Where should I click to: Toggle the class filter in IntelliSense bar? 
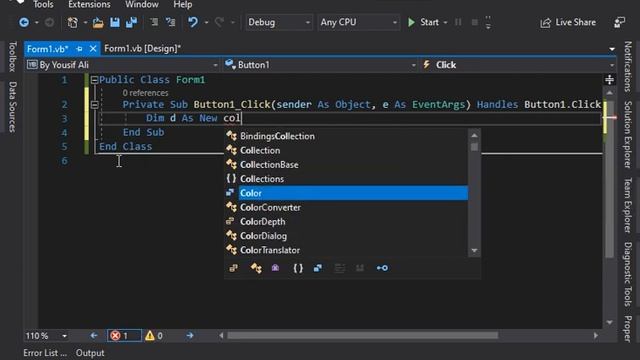click(x=256, y=268)
